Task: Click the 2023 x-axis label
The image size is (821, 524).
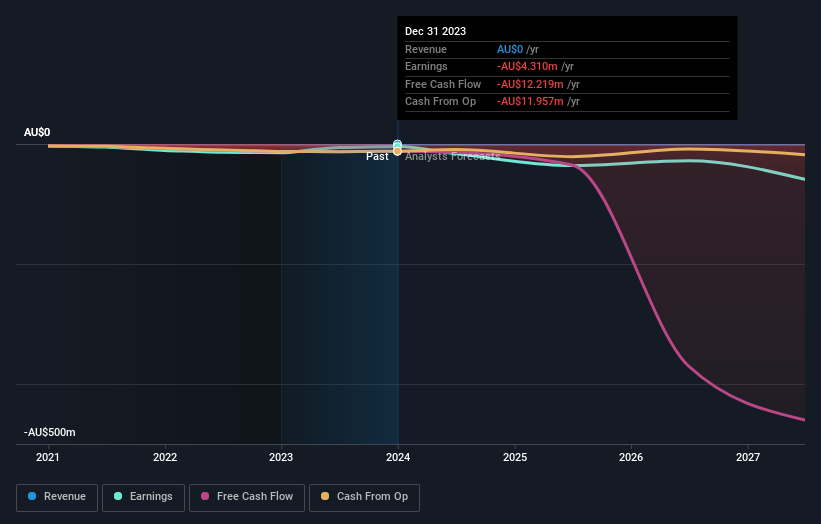Action: point(281,457)
